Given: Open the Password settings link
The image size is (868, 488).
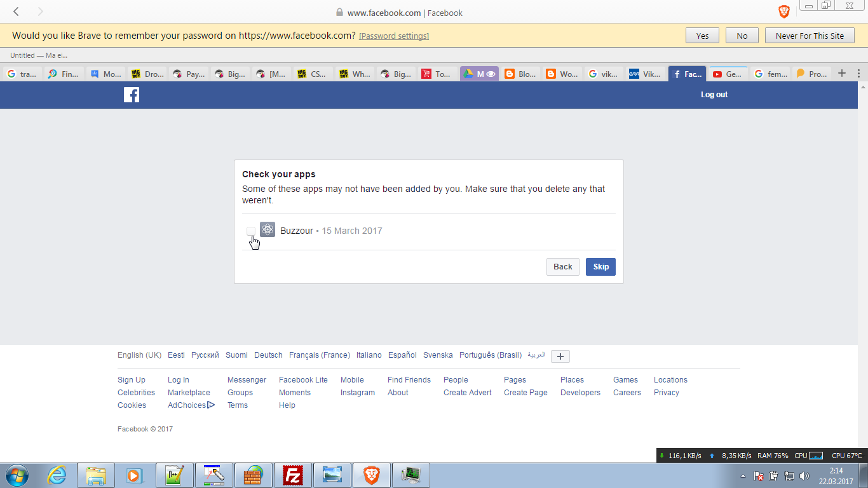Looking at the screenshot, I should 394,36.
